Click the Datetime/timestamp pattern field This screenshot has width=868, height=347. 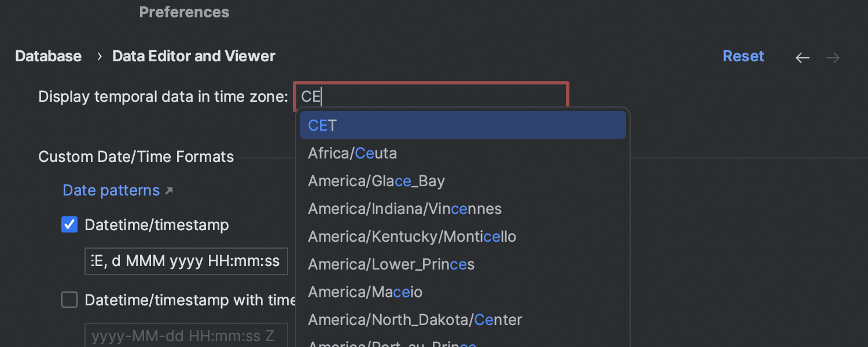click(186, 261)
